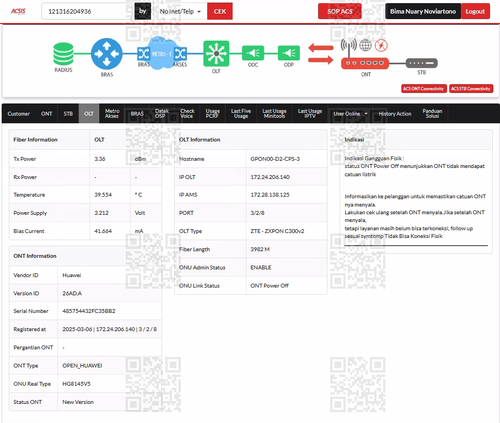Viewport: 500px width, 423px height.
Task: Click the red power lightning icon
Action: (381, 45)
